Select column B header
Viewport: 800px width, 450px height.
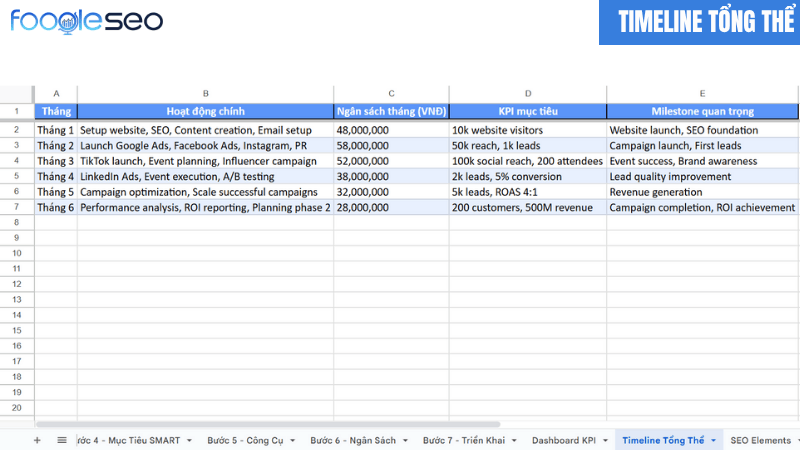206,94
